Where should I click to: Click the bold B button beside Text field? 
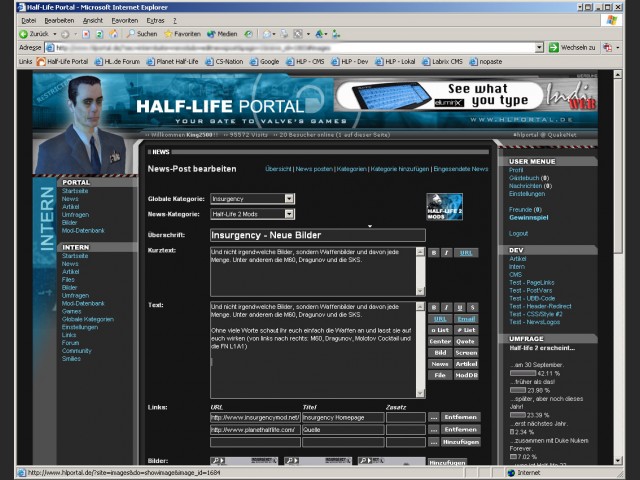(434, 308)
